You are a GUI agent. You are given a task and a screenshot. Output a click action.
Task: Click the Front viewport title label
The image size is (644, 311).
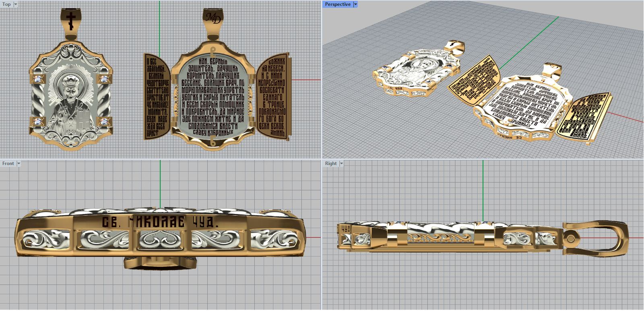coord(8,164)
